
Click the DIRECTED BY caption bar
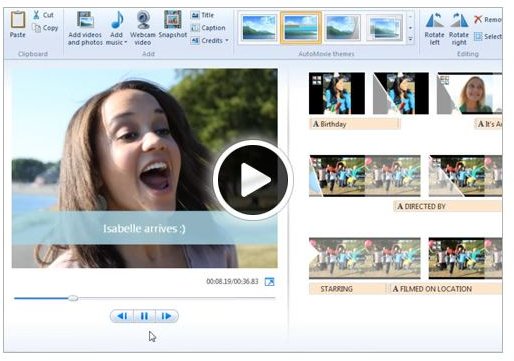point(448,206)
